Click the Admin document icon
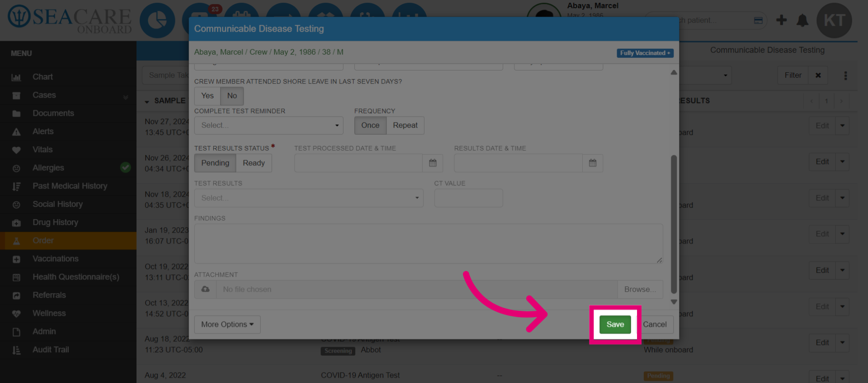 pos(16,332)
